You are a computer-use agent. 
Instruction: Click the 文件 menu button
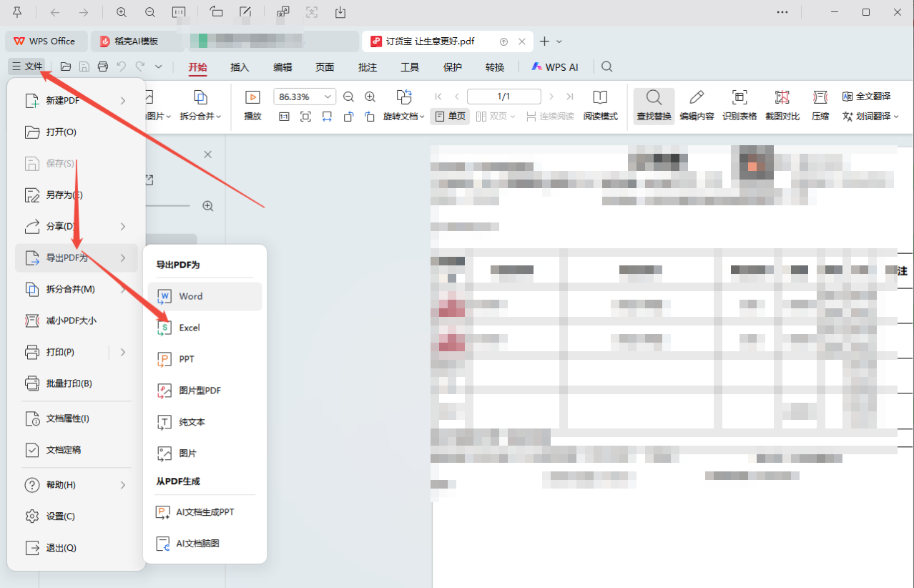[x=27, y=67]
